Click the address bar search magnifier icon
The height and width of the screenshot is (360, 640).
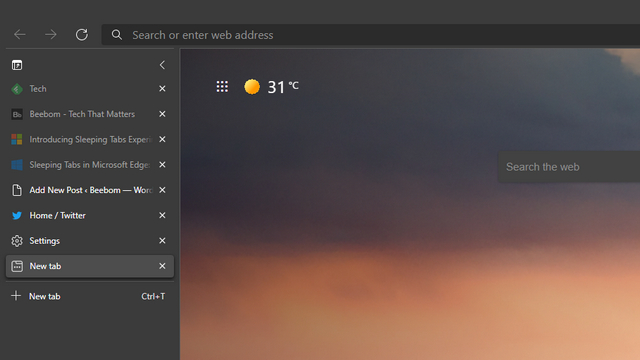tap(117, 35)
